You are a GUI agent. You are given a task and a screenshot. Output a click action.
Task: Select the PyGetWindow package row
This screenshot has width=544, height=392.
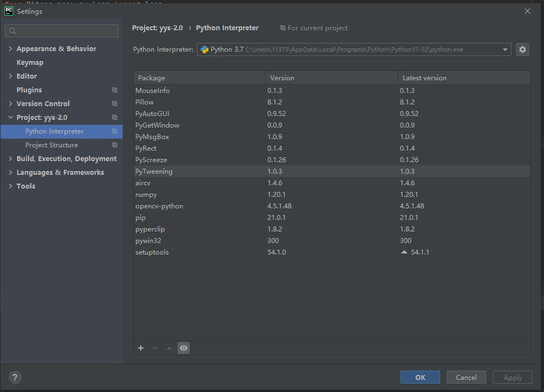click(332, 125)
